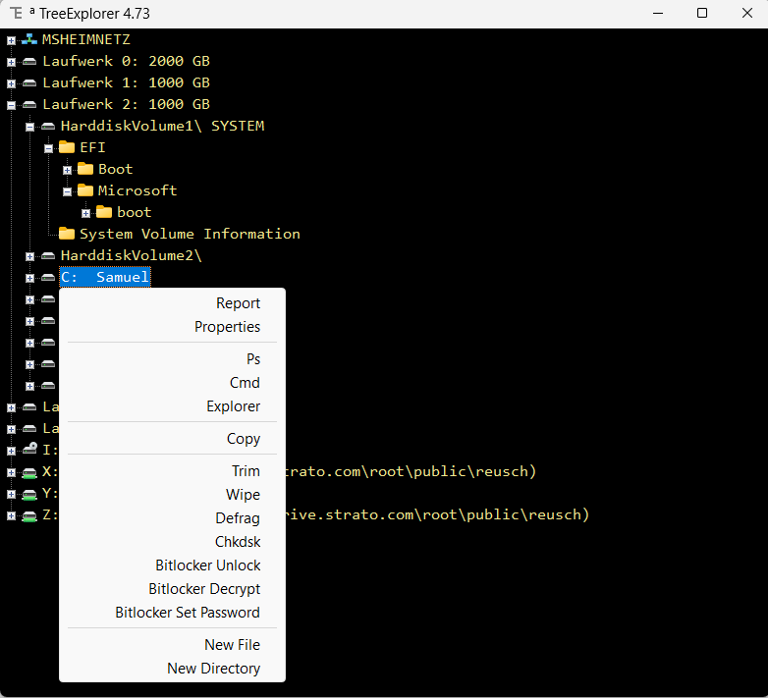
Task: Click the Boot folder icon
Action: coord(85,170)
